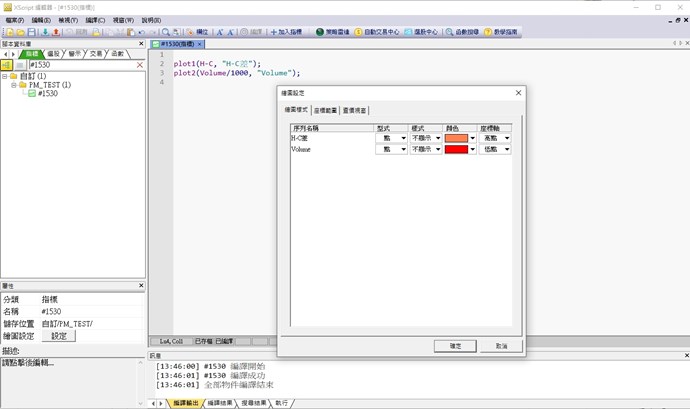Open the 樣式 dropdown for Volume row
This screenshot has width=690, height=409.
coord(437,149)
